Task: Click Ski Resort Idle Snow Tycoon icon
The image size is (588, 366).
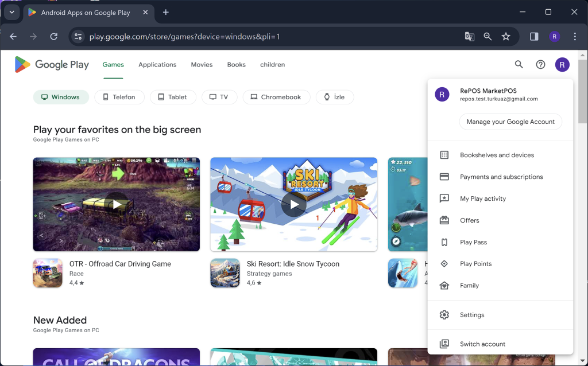Action: point(225,273)
